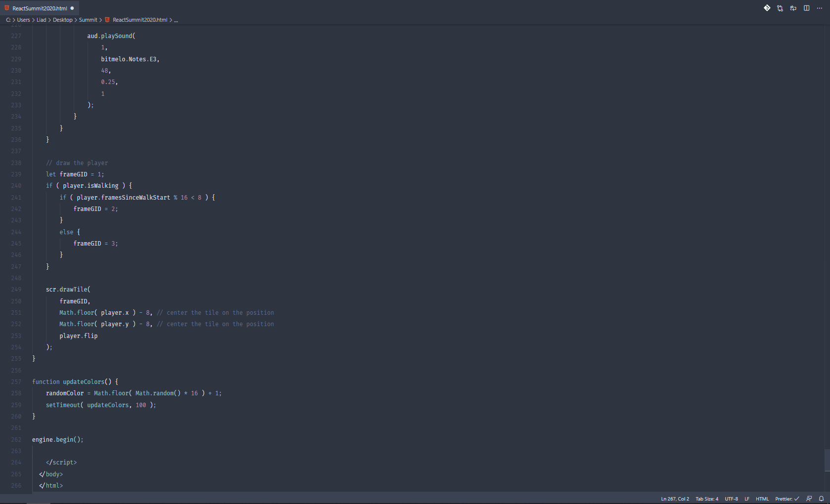Open the Git file history icon
Image resolution: width=830 pixels, height=504 pixels.
click(767, 8)
